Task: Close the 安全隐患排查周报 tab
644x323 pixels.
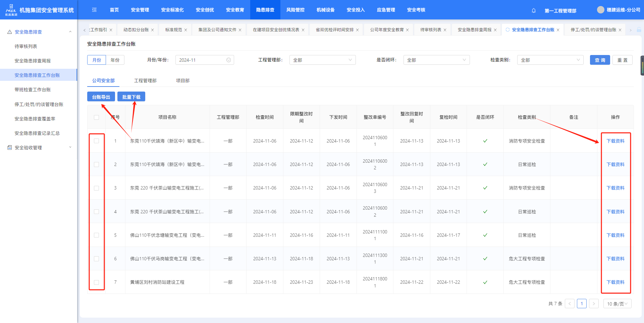Action: point(495,30)
